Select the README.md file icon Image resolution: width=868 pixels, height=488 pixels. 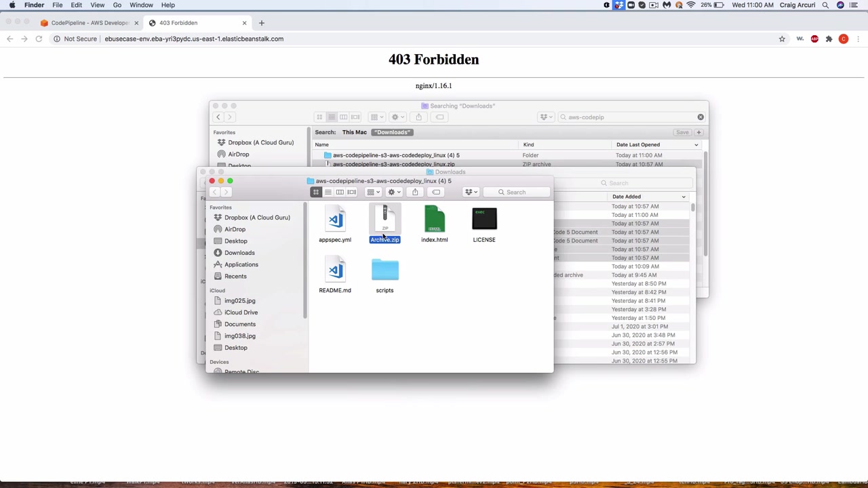[335, 271]
